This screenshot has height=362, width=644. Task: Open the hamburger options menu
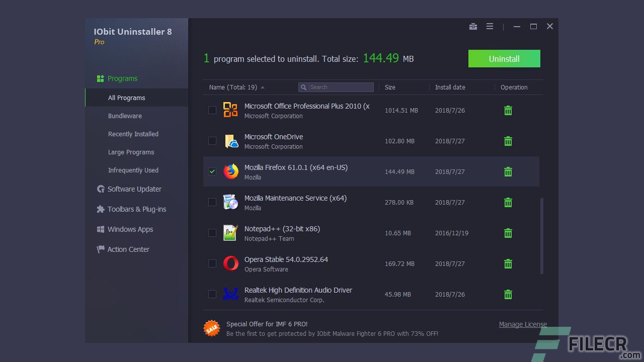[x=490, y=27]
